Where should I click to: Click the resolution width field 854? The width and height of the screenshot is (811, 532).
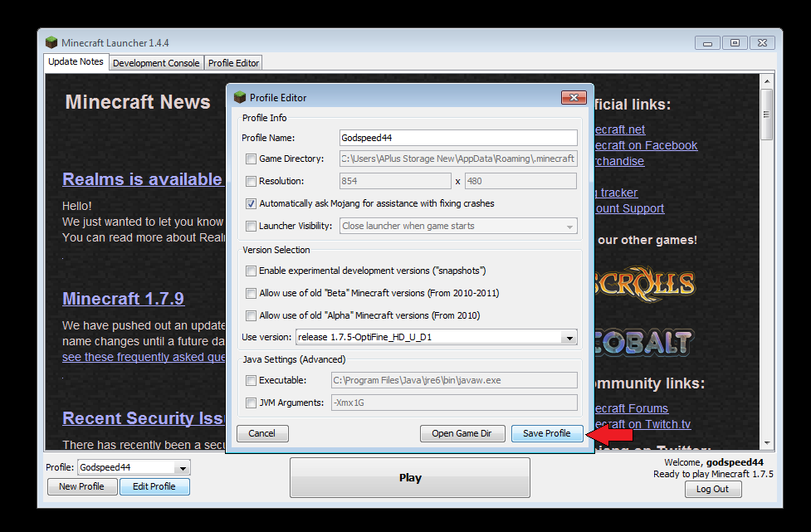[x=395, y=181]
